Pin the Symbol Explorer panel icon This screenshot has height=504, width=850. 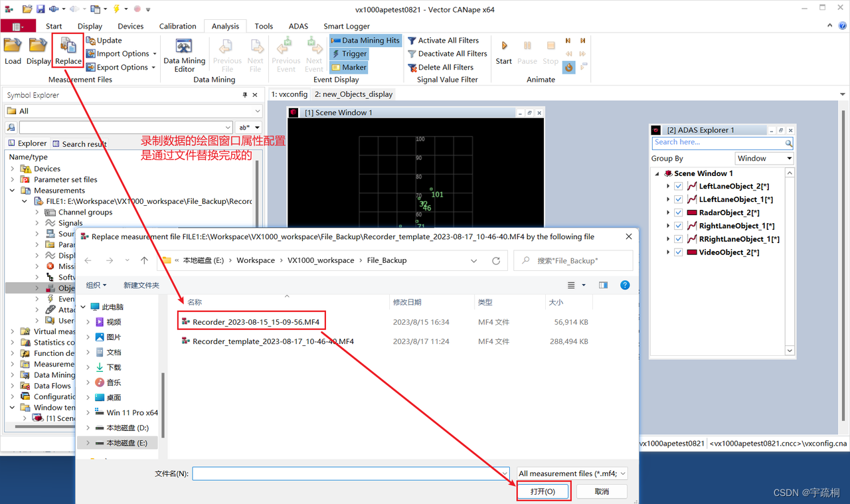coord(245,95)
